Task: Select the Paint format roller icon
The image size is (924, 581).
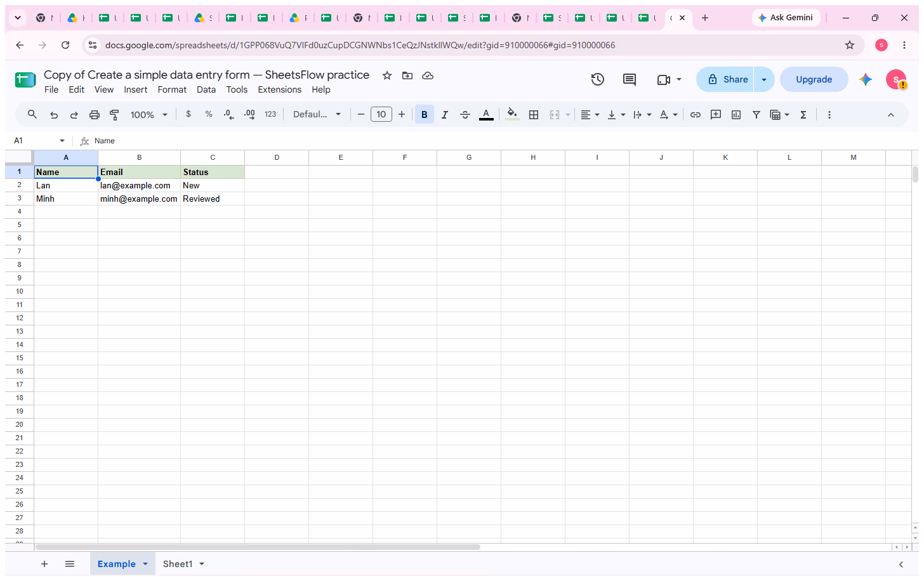Action: pos(115,115)
